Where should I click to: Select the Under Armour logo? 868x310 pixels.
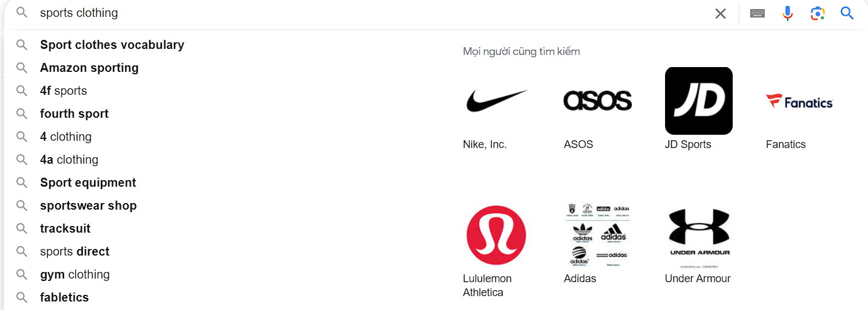pos(698,235)
